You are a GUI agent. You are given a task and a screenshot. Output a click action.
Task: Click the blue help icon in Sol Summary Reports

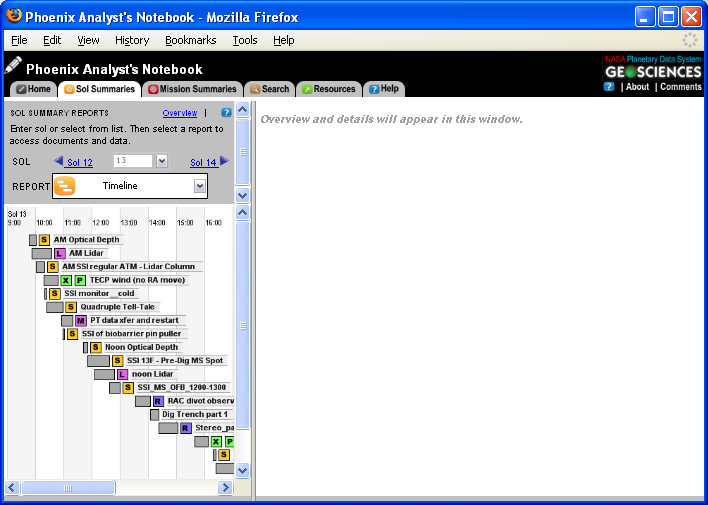point(226,113)
